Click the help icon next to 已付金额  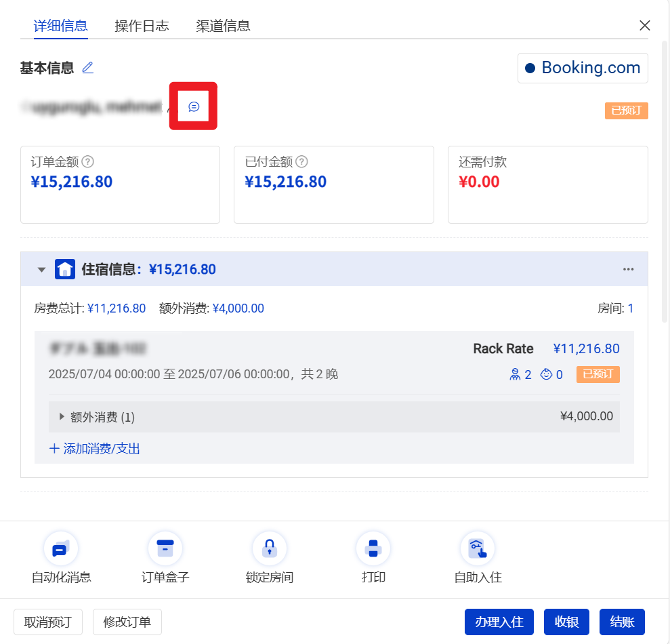click(x=302, y=162)
